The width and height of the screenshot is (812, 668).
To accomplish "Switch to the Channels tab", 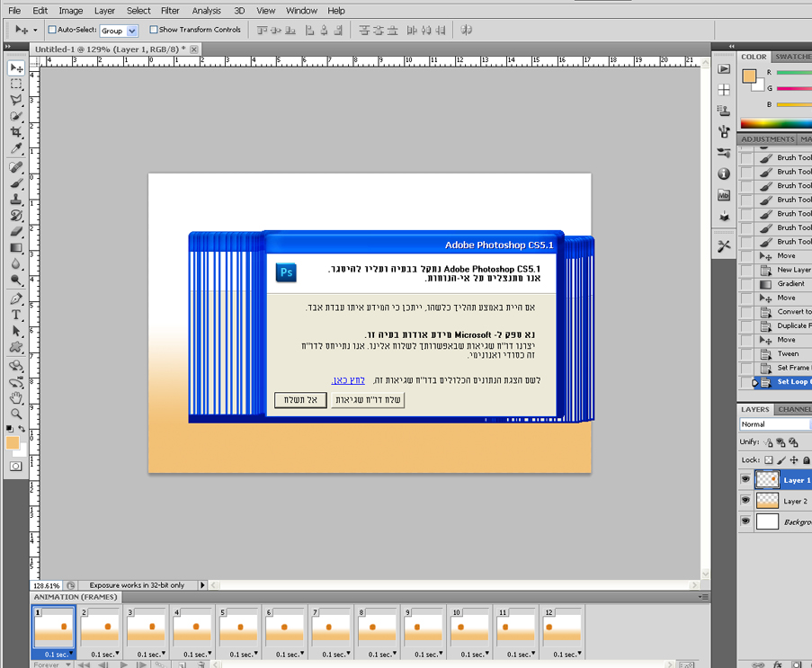I will coord(794,409).
